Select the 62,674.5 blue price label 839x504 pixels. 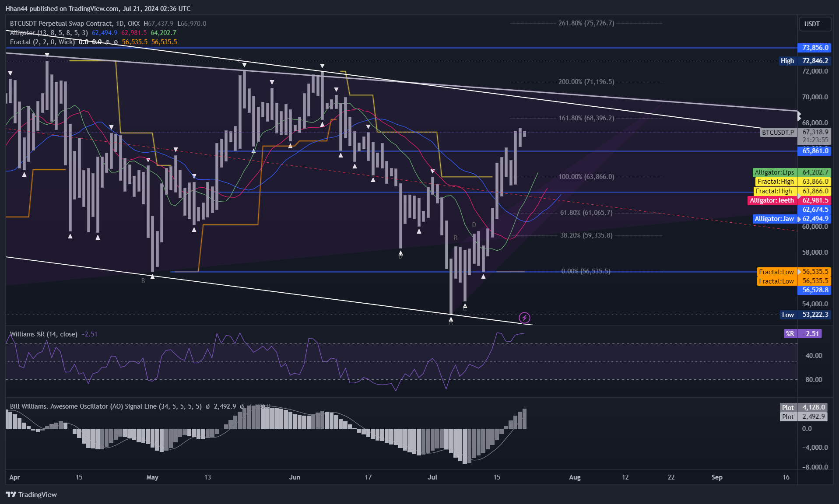pyautogui.click(x=814, y=210)
